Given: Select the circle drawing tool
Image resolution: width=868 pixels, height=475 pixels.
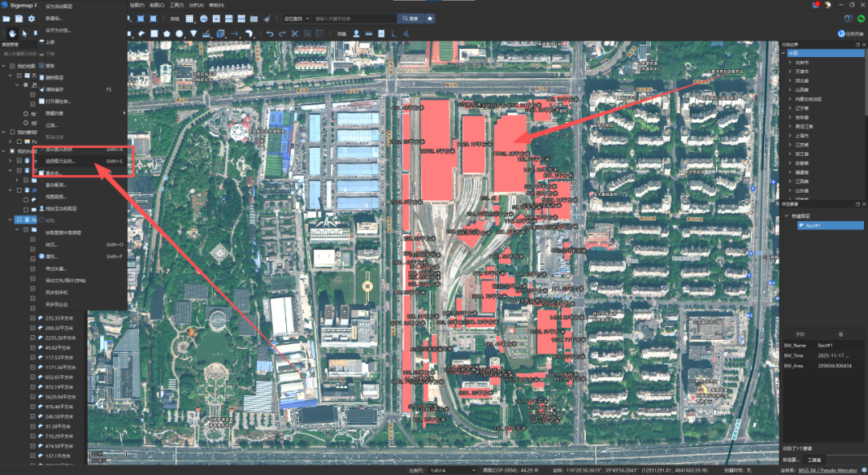Looking at the screenshot, I should pos(179,34).
